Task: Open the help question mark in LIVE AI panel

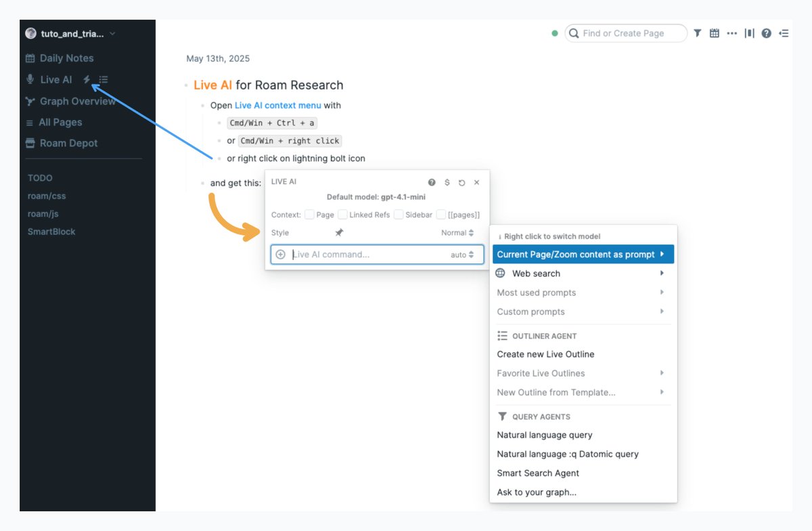Action: pos(432,182)
